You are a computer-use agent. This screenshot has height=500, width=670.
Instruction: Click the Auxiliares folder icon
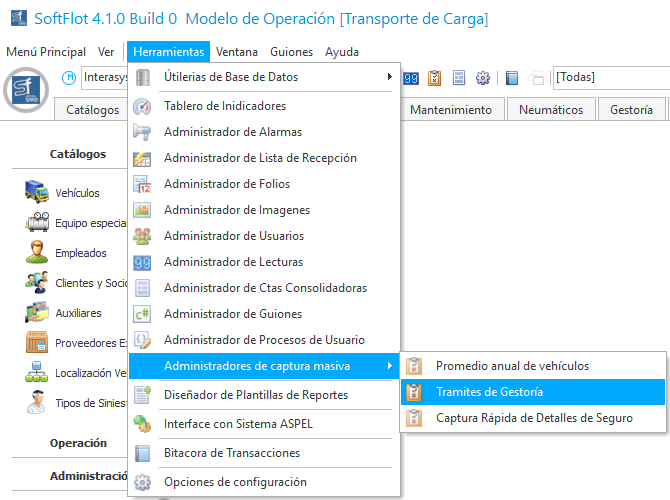(x=38, y=313)
